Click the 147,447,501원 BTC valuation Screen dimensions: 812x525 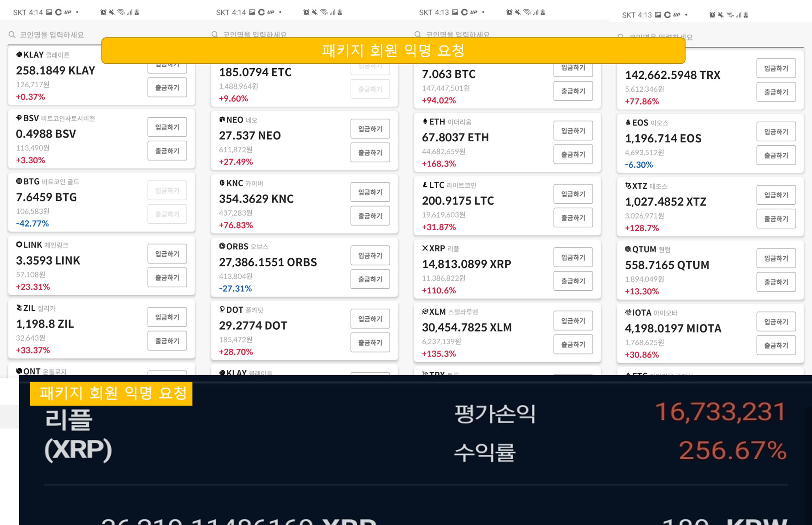[x=446, y=88]
